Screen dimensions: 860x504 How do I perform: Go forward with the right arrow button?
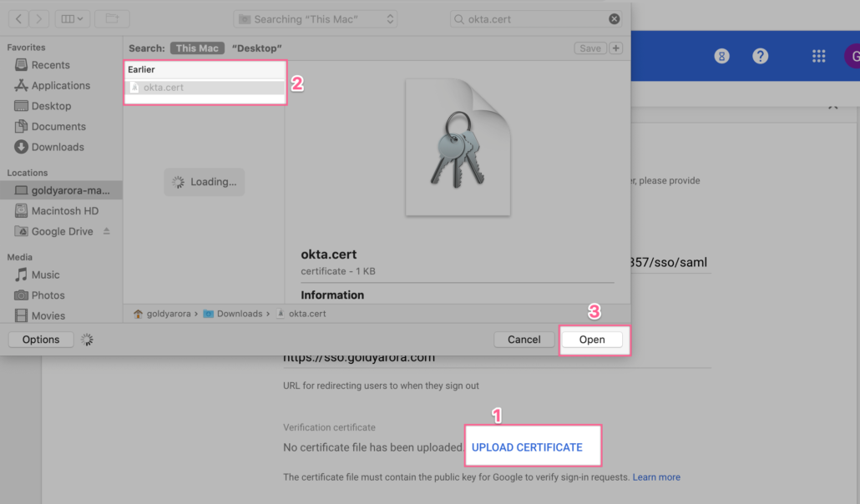pyautogui.click(x=38, y=18)
